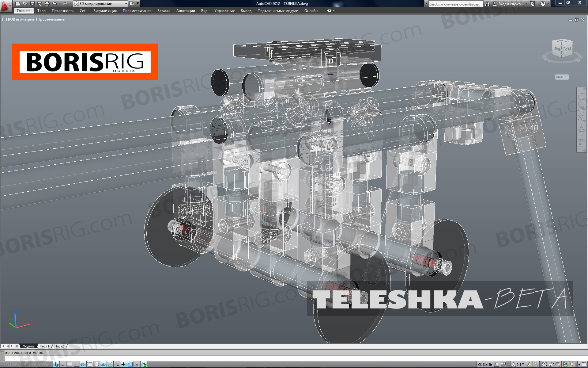The image size is (588, 368).
Task: Toggle Dynamic UCS in status bar
Action: pos(110,364)
